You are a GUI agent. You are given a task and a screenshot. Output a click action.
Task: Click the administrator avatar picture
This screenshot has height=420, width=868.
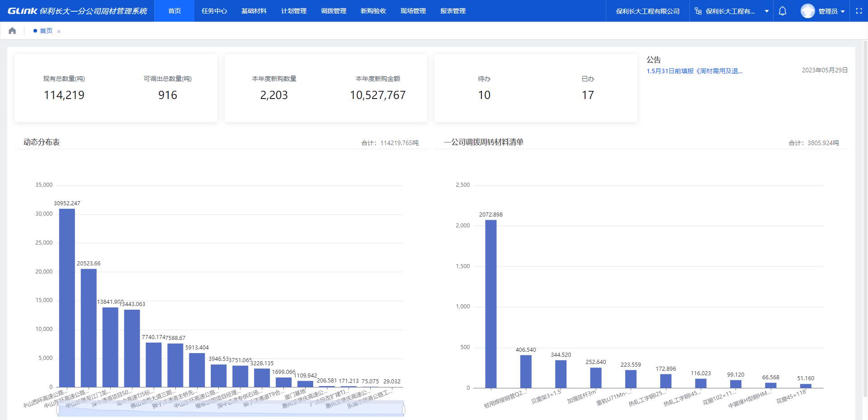tap(807, 11)
